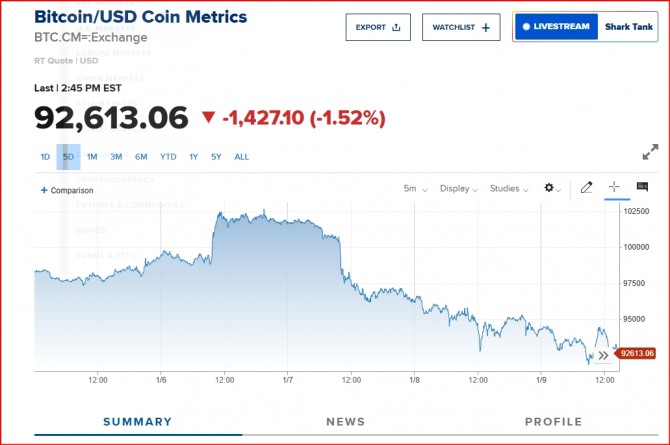This screenshot has width=670, height=445.
Task: Open the chart draw pencil tool
Action: click(587, 187)
